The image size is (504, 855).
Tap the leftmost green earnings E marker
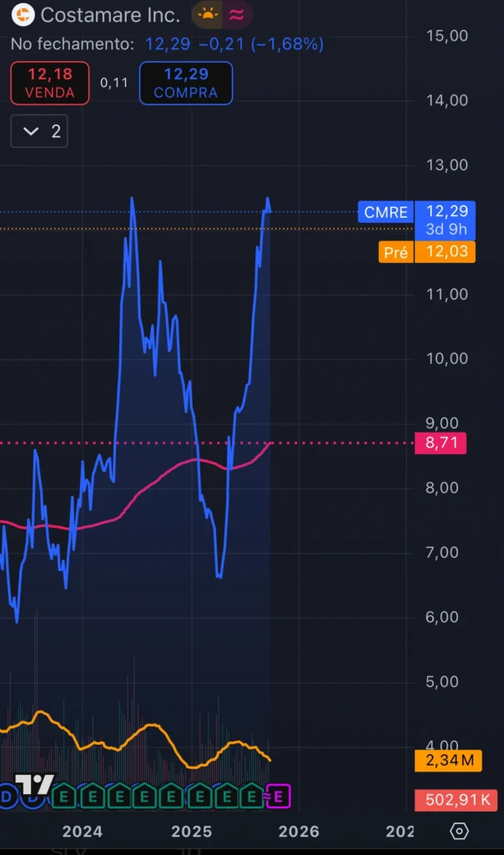coord(65,797)
